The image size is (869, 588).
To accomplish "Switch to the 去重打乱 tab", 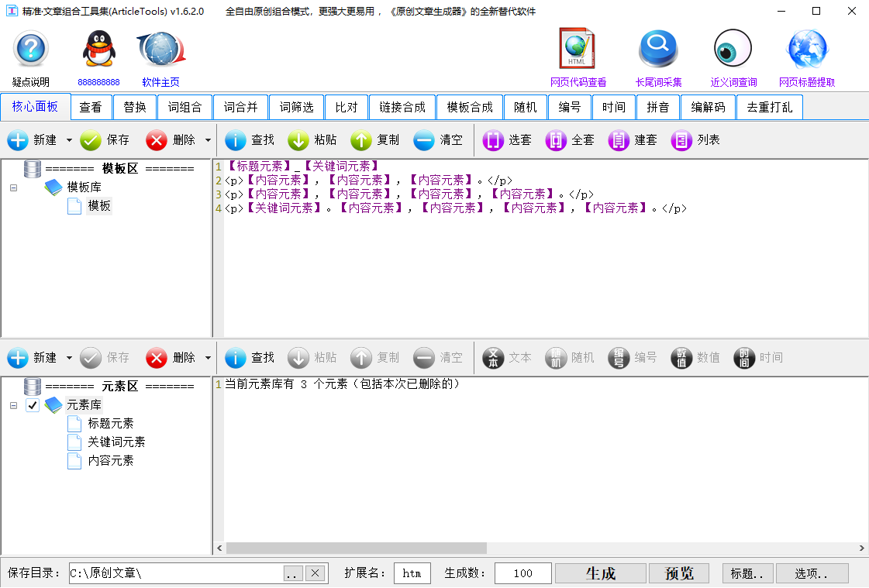I will (769, 108).
